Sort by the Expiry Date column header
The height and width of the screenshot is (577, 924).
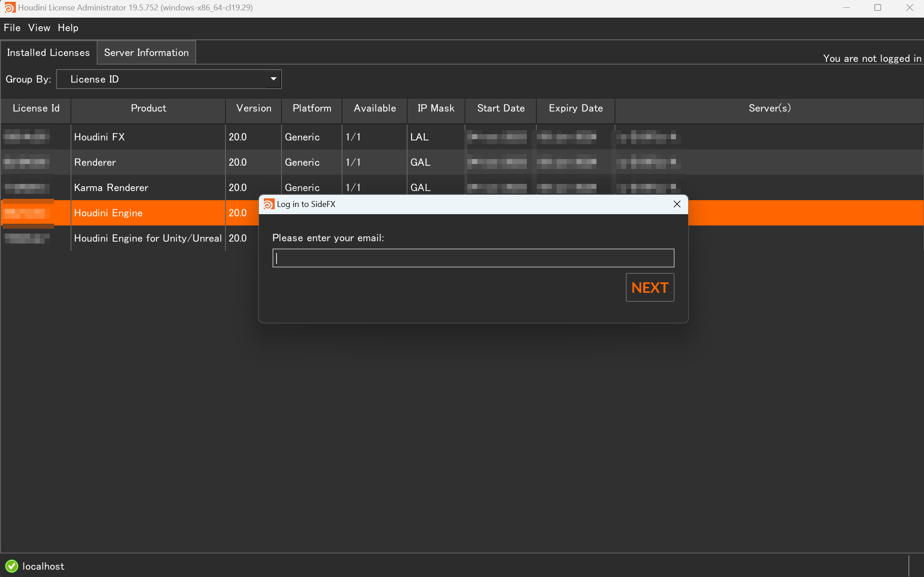pos(575,108)
